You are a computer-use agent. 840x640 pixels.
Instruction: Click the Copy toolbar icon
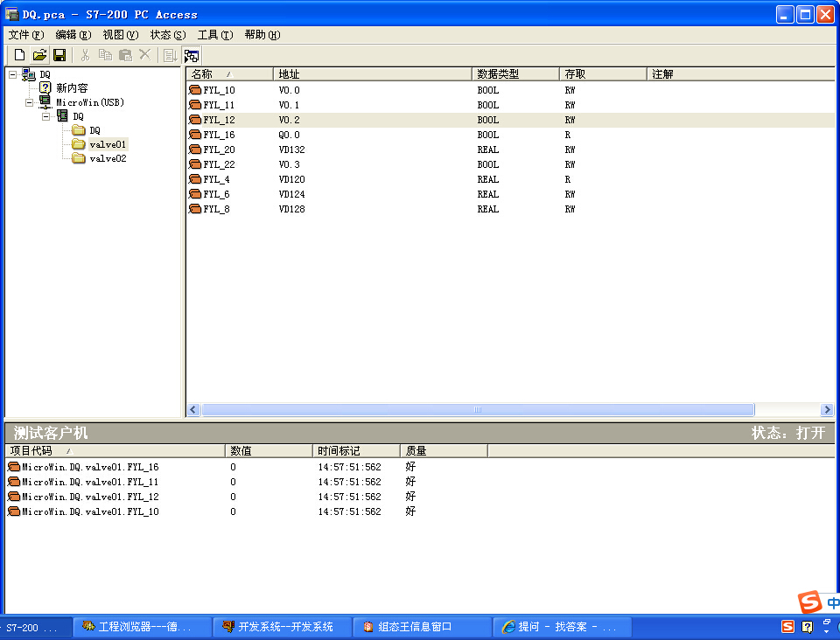pos(105,55)
